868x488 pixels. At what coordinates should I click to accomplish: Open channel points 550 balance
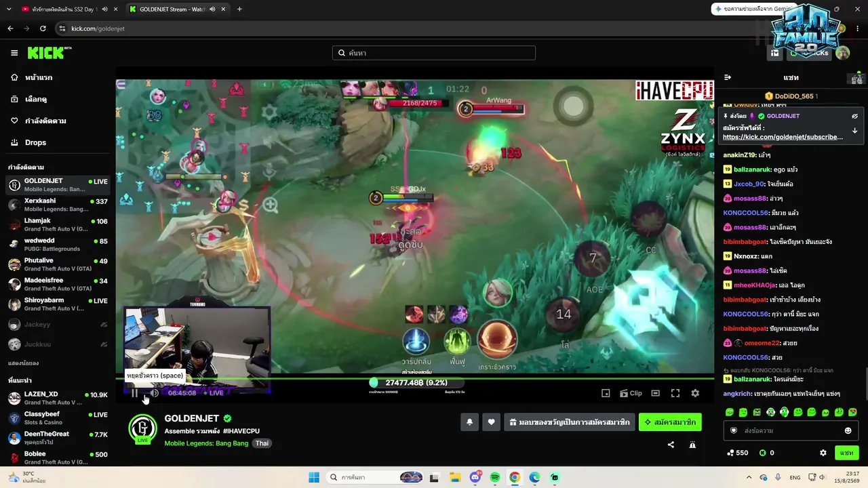point(737,453)
